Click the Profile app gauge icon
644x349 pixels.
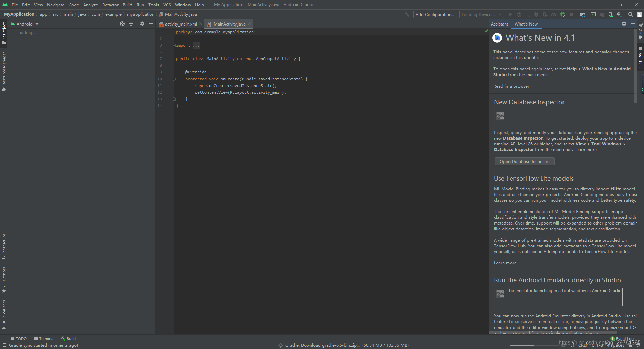coord(554,14)
